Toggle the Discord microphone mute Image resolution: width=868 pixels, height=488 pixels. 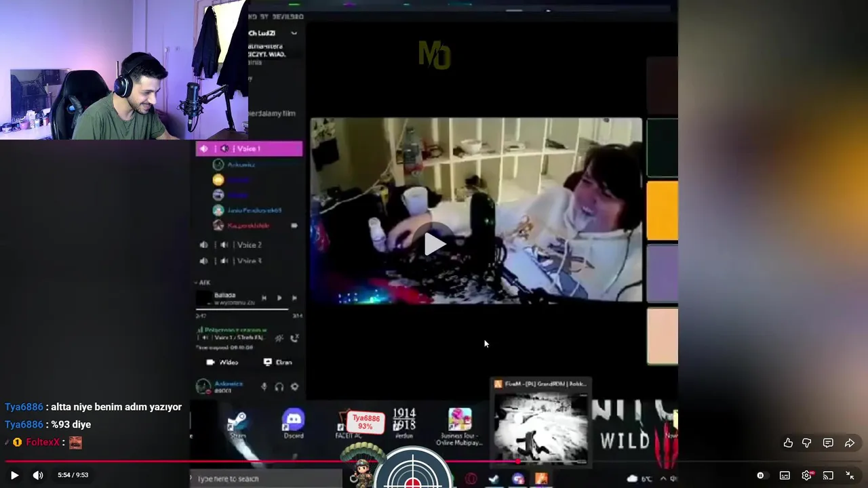[x=264, y=386]
